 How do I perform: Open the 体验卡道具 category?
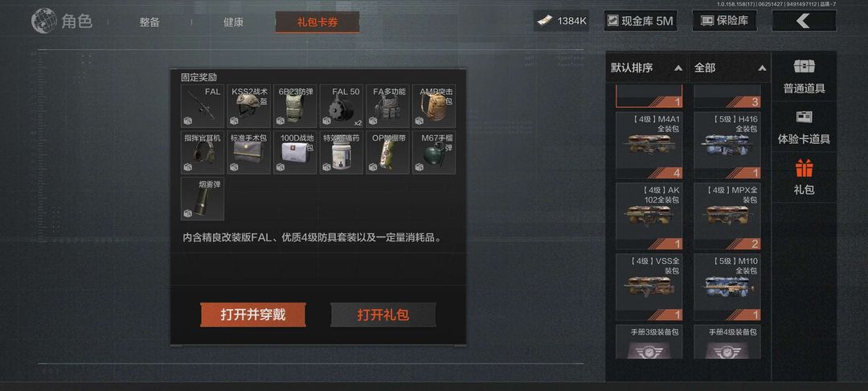(x=804, y=127)
